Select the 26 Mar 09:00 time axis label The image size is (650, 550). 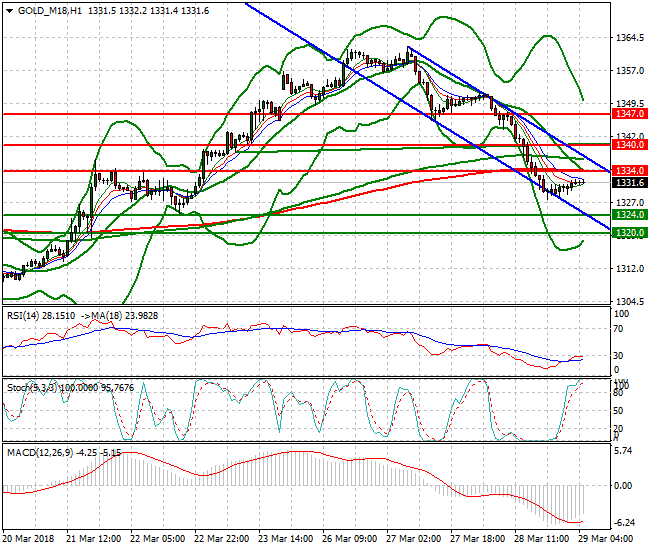pos(349,538)
